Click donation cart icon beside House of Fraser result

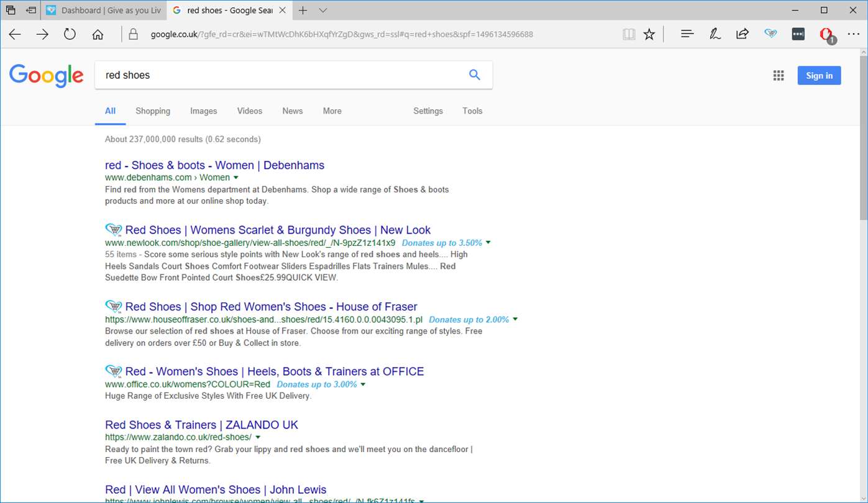tap(114, 307)
